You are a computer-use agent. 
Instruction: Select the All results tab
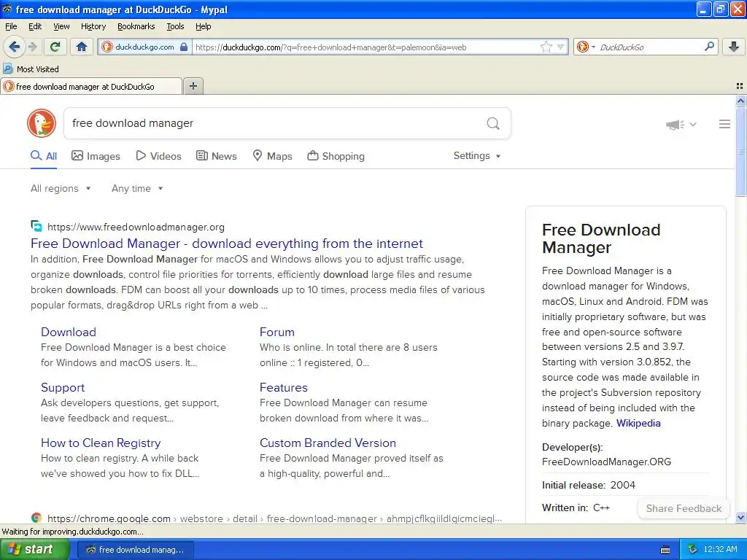point(44,156)
